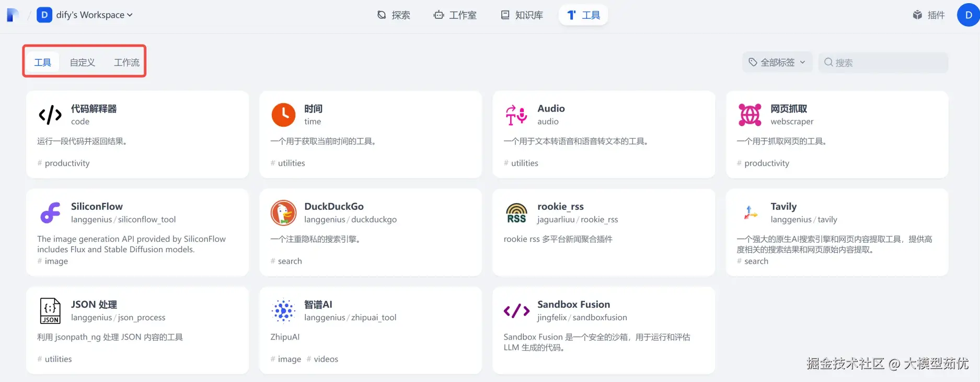Viewport: 980px width, 382px height.
Task: Click the Tavily tool icon
Action: pyautogui.click(x=750, y=212)
